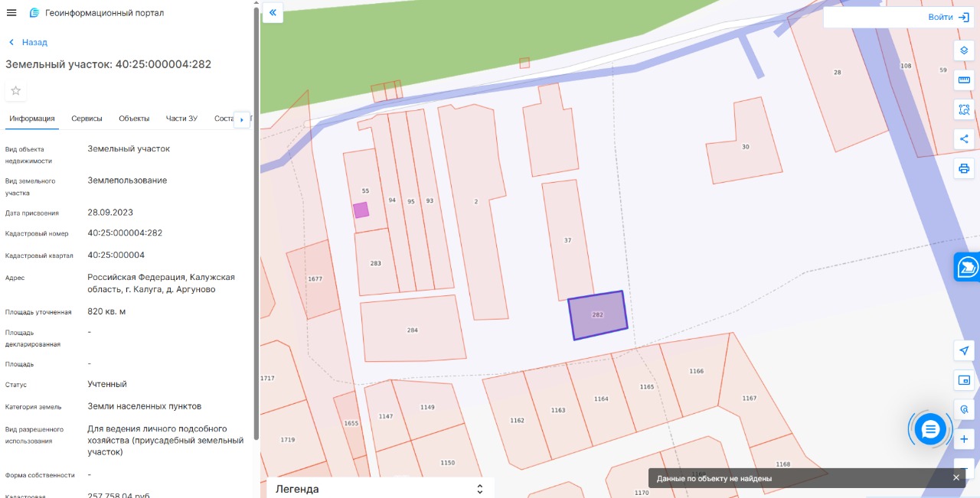Open the round chat support bubble
980x498 pixels.
pyautogui.click(x=930, y=429)
